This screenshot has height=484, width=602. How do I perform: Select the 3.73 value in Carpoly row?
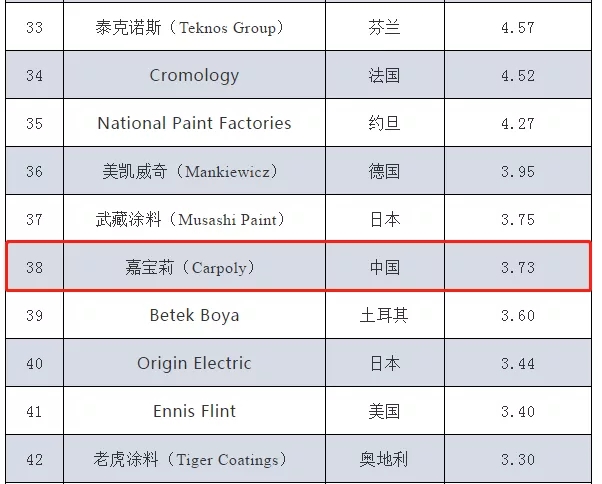coord(518,267)
